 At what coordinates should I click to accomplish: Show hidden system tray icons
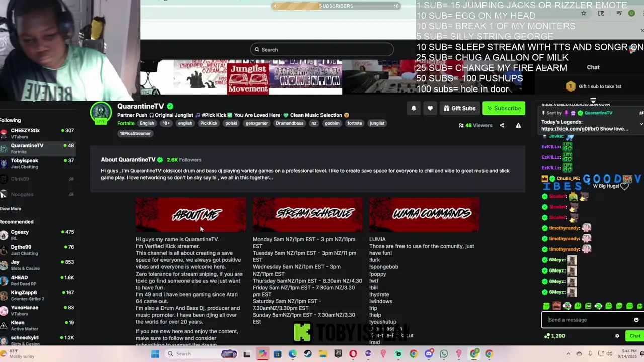click(568, 354)
